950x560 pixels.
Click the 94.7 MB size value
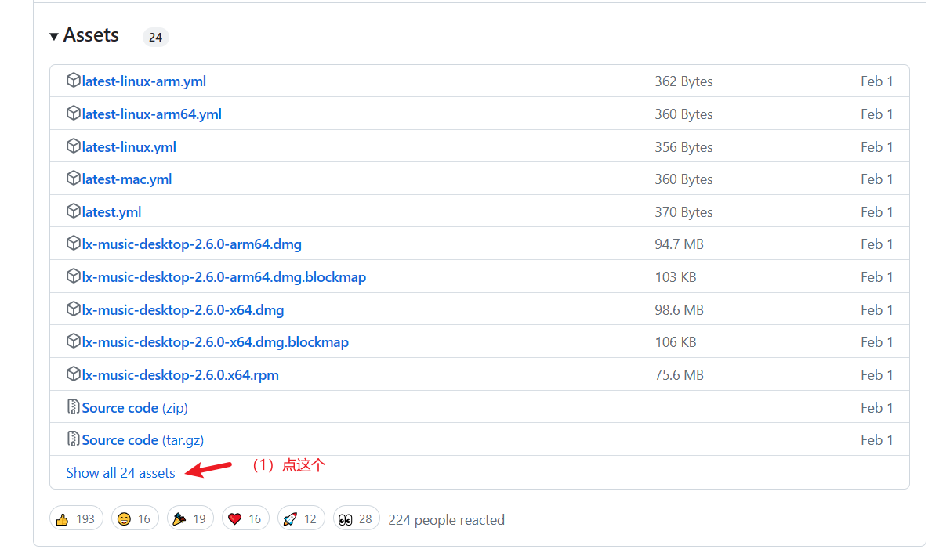click(680, 244)
